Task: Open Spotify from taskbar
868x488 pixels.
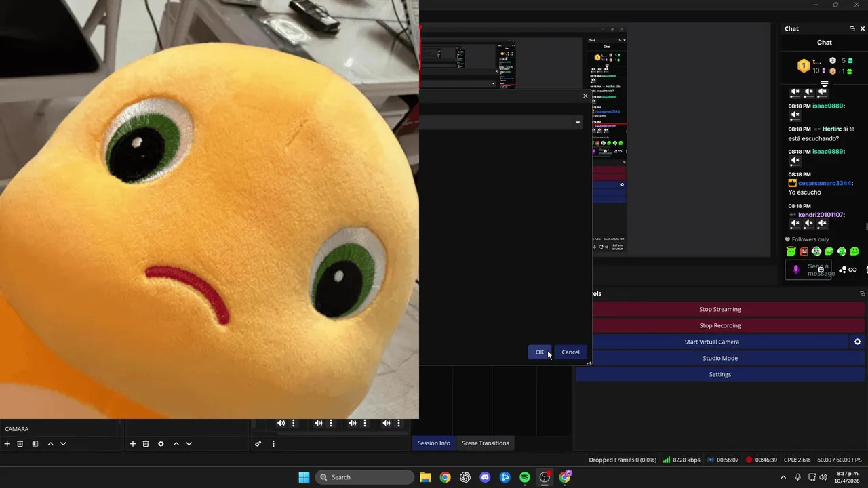Action: coord(525,477)
